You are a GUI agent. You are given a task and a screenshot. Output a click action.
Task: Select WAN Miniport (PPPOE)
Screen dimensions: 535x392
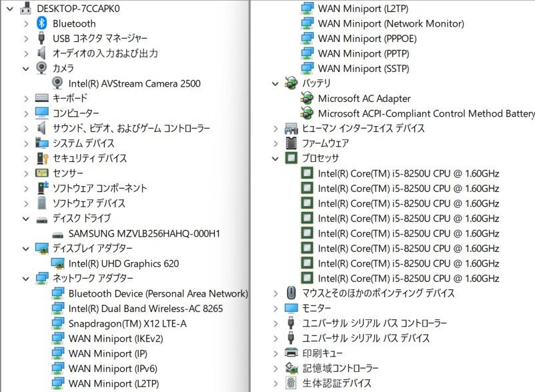tap(367, 39)
